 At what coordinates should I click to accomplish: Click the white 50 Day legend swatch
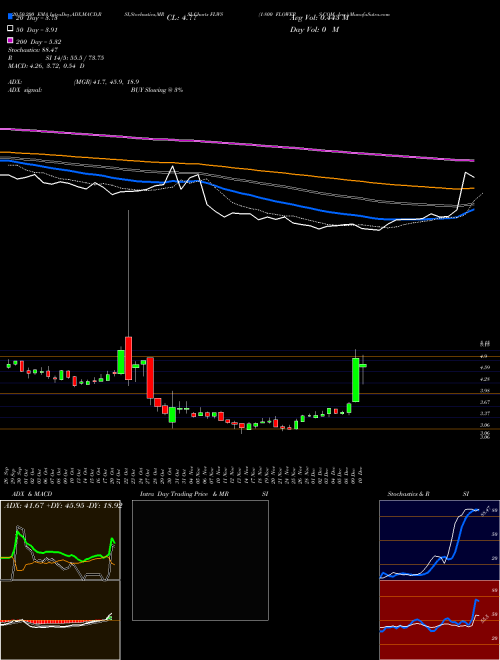click(11, 29)
